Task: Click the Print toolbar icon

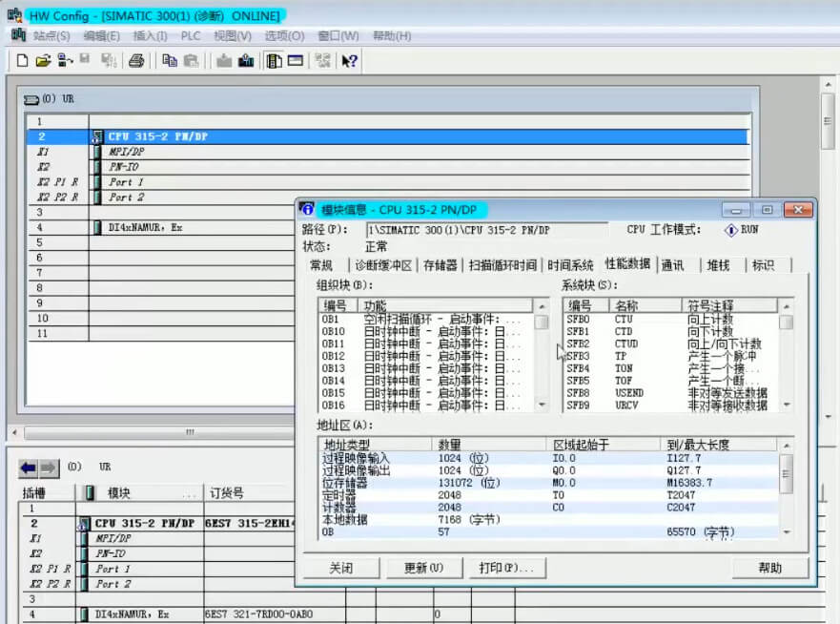Action: pos(136,60)
